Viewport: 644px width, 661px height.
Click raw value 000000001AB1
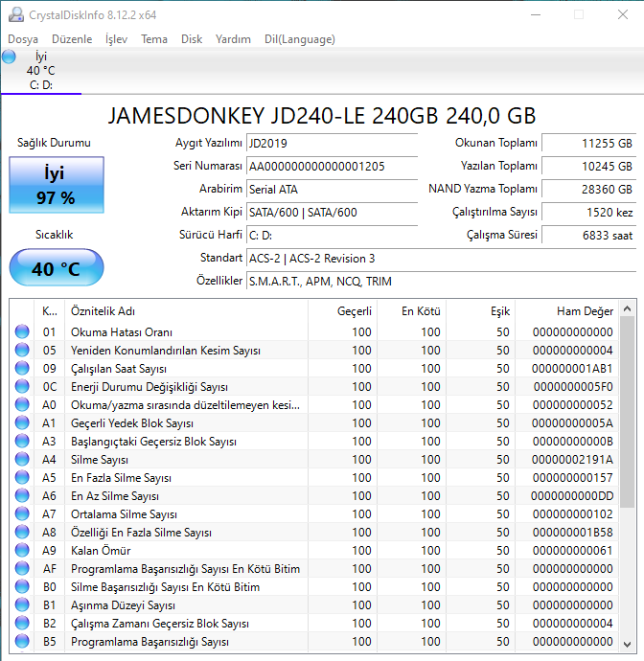point(572,369)
